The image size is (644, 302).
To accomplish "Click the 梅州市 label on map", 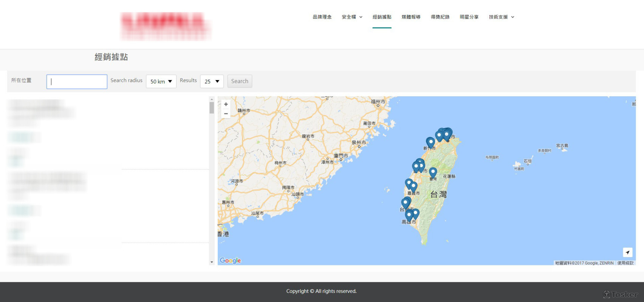I will pyautogui.click(x=280, y=163).
